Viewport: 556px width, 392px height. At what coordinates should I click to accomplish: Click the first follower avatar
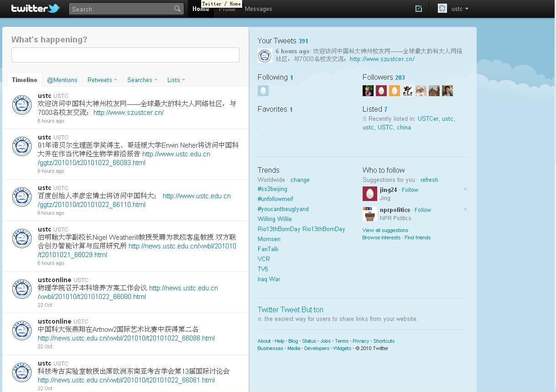pyautogui.click(x=368, y=91)
